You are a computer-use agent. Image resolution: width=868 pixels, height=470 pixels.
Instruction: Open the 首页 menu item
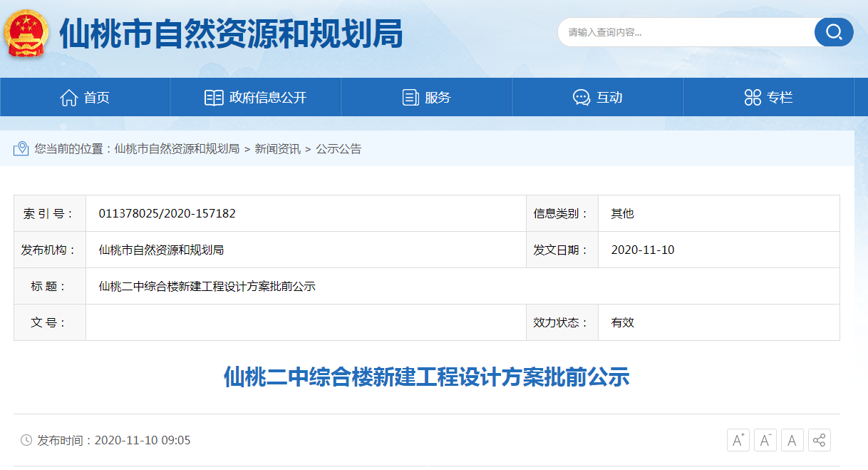85,97
